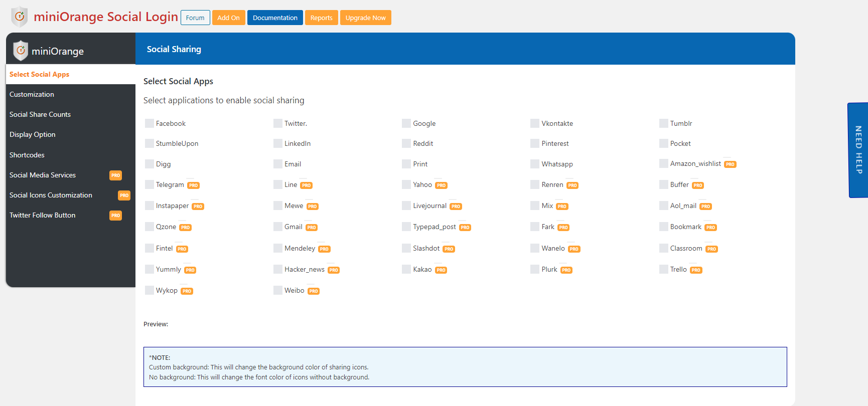Open Social Icons Customization item

point(71,195)
